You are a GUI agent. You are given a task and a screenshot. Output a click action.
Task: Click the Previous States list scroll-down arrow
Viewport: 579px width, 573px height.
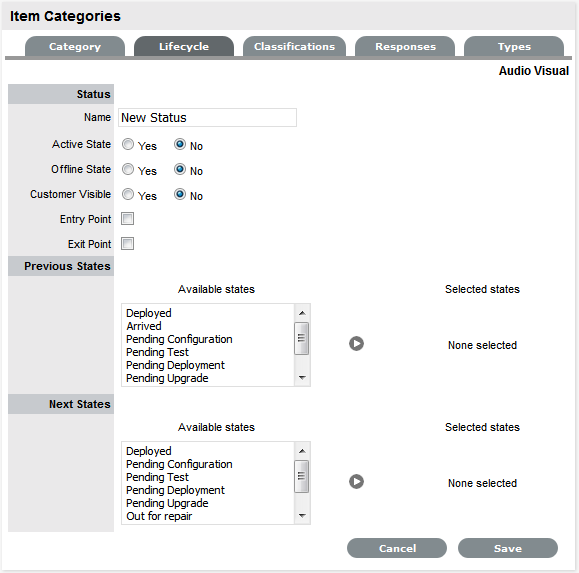[x=302, y=378]
